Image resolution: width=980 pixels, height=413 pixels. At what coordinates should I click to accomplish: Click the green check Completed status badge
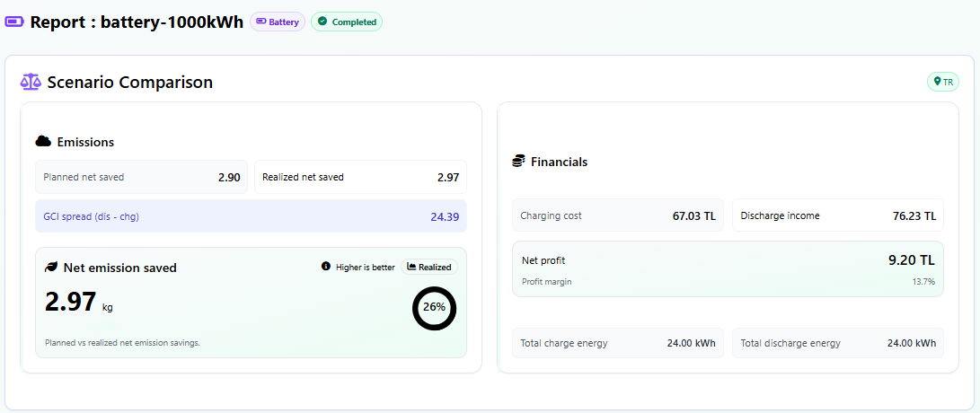point(347,22)
